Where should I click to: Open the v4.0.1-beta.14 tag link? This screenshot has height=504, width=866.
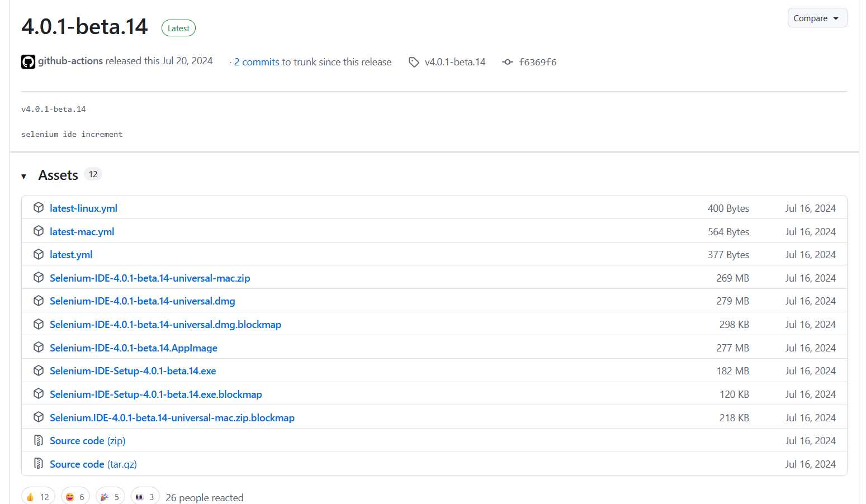(x=455, y=62)
